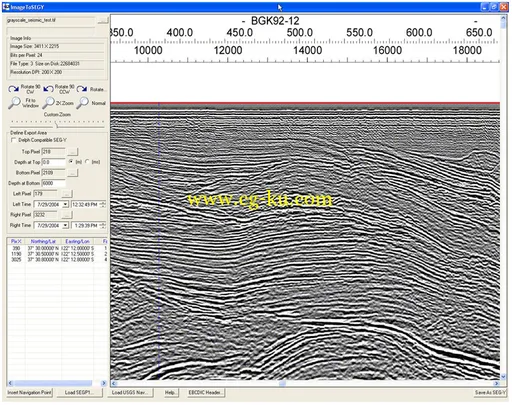512x405 pixels.
Task: Click the Easting/Lon column header
Action: [77, 241]
